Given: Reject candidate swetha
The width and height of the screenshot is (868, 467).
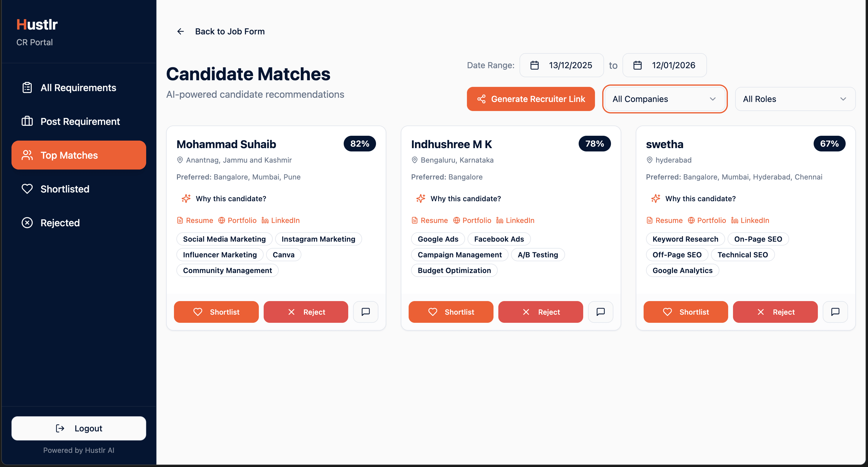Looking at the screenshot, I should point(775,312).
